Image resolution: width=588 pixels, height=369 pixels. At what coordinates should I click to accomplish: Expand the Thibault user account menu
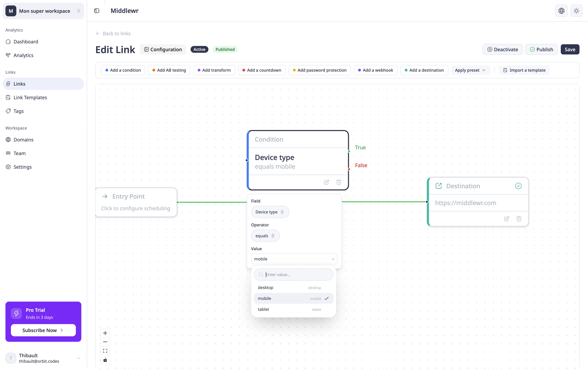[x=43, y=358]
